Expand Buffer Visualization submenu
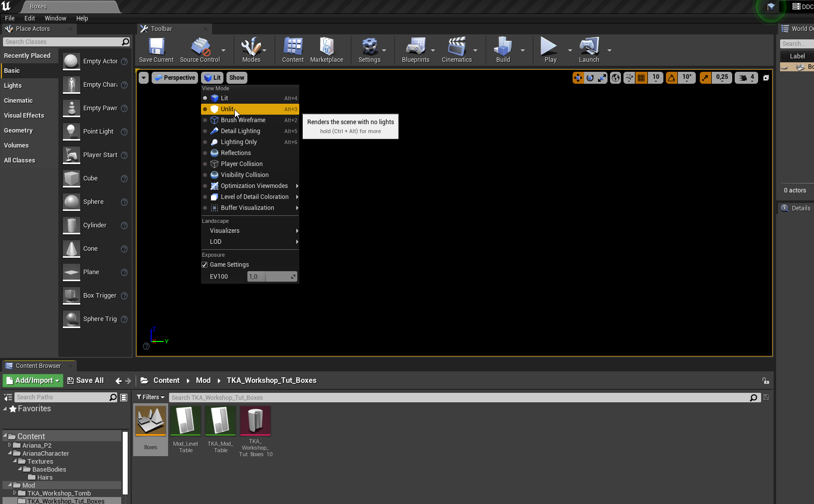 coord(250,208)
